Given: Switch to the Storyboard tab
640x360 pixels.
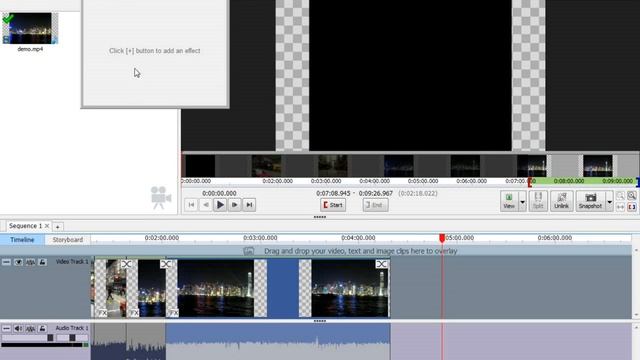Looking at the screenshot, I should [x=68, y=240].
